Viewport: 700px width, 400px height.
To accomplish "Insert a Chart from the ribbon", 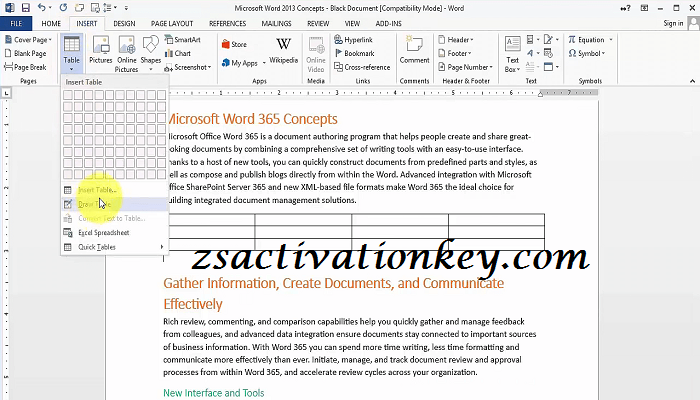I will pyautogui.click(x=178, y=53).
